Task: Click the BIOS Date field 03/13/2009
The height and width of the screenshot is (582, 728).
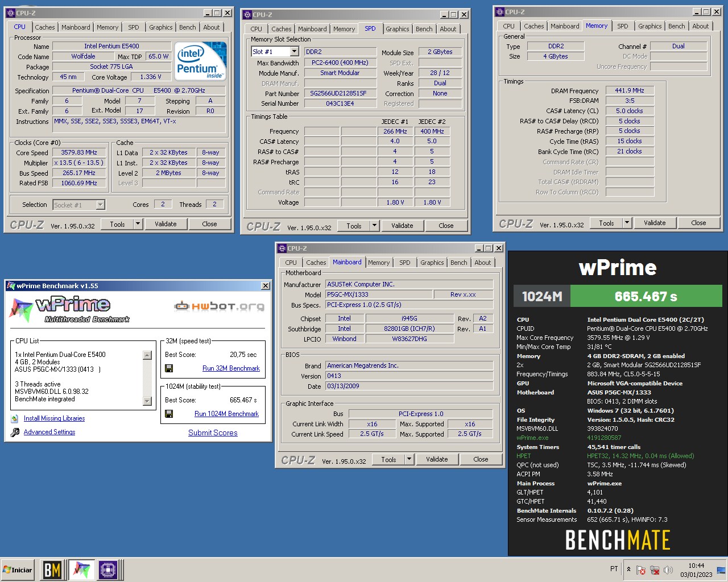Action: pos(409,386)
